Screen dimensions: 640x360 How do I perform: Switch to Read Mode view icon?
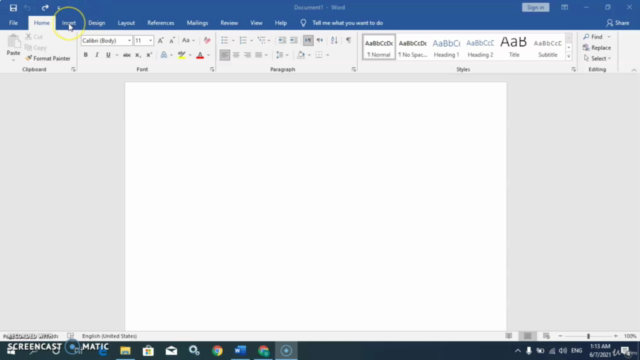[x=509, y=336]
